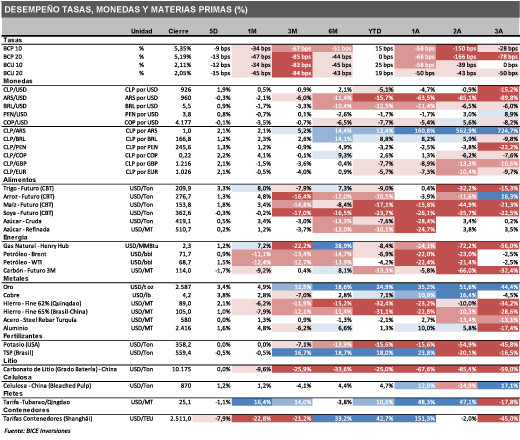Viewport: 520px width, 440px height.
Task: Select the 3A column header
Action: click(x=498, y=31)
